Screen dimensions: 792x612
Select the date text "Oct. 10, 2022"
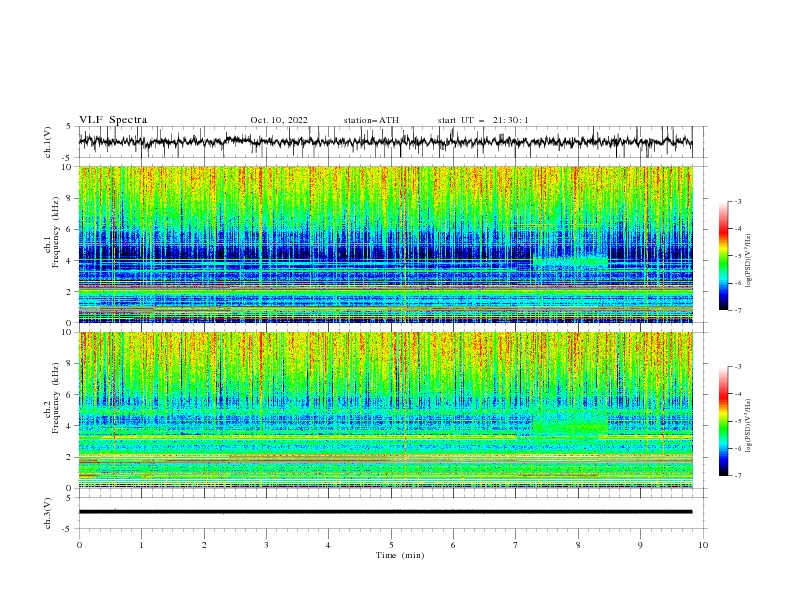click(279, 120)
